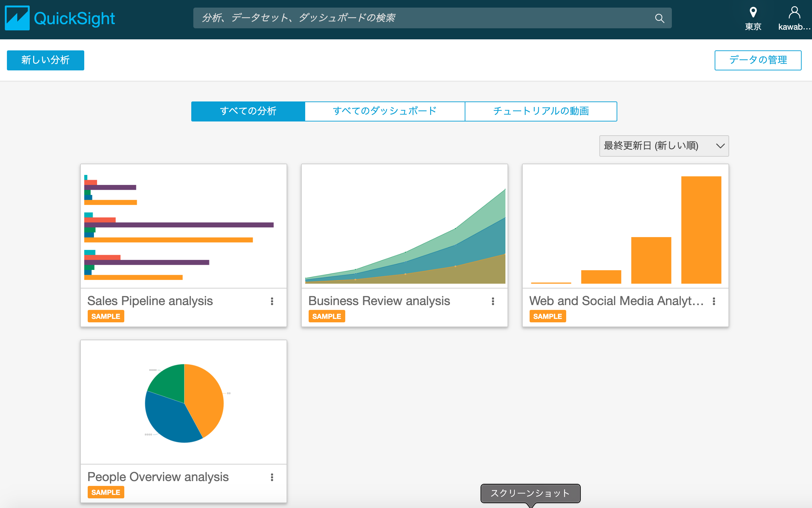Click the スクリーンショット tooltip label
This screenshot has width=812, height=508.
point(530,494)
